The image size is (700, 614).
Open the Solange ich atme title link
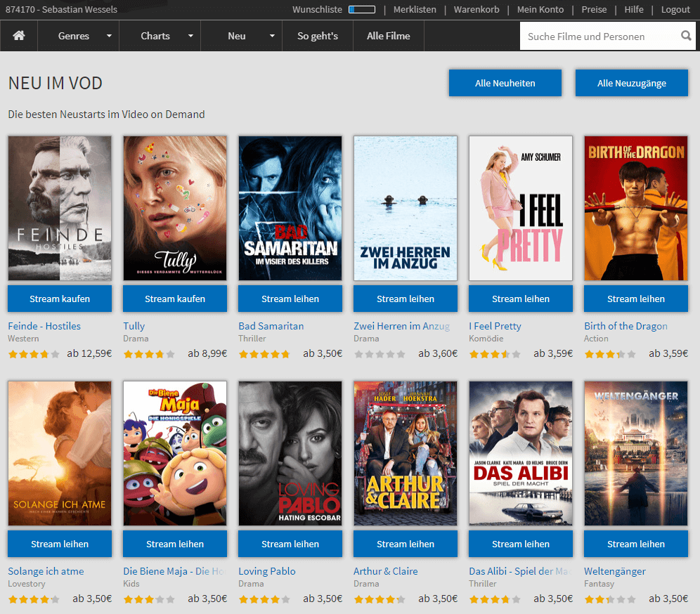pos(46,571)
